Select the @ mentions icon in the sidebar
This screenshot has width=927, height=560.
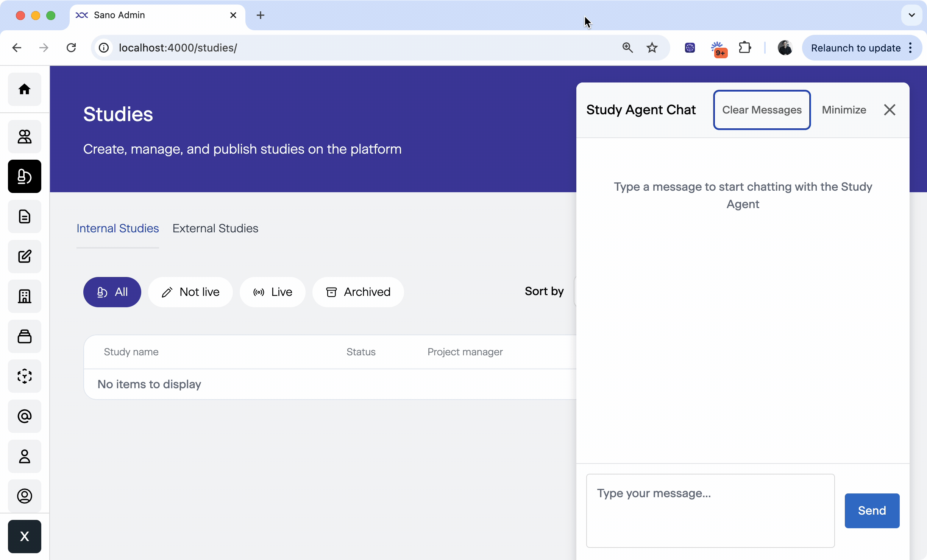pos(24,416)
